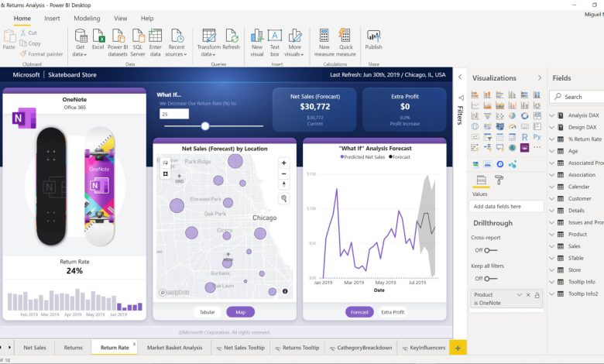Click Copy in Clipboard group
604x364 pixels.
coord(30,43)
